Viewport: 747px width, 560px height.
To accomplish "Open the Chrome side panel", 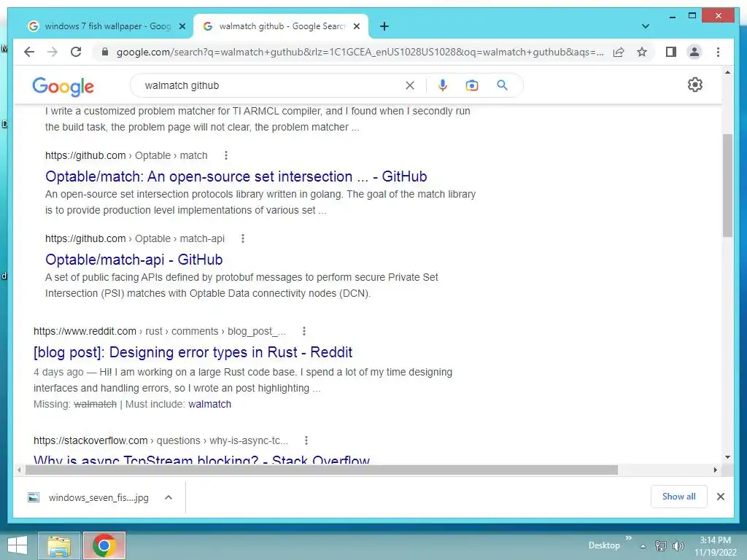I will [671, 52].
